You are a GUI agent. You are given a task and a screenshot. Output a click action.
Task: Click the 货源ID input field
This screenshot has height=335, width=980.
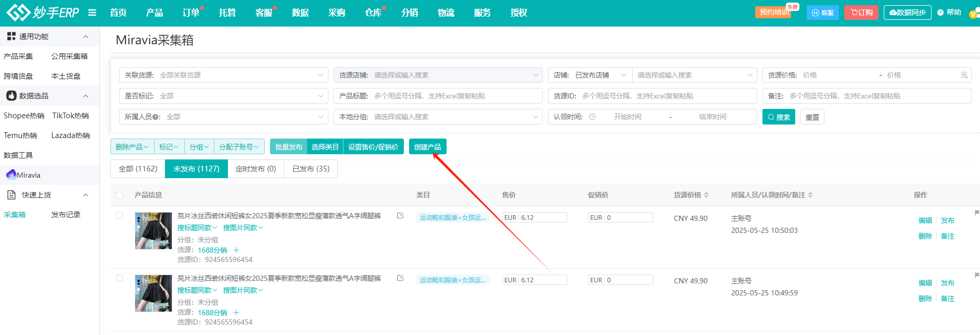[x=653, y=96]
